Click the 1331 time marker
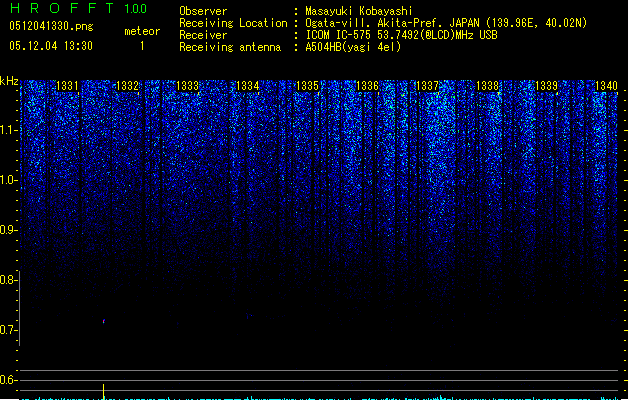The height and width of the screenshot is (400, 629). [67, 86]
